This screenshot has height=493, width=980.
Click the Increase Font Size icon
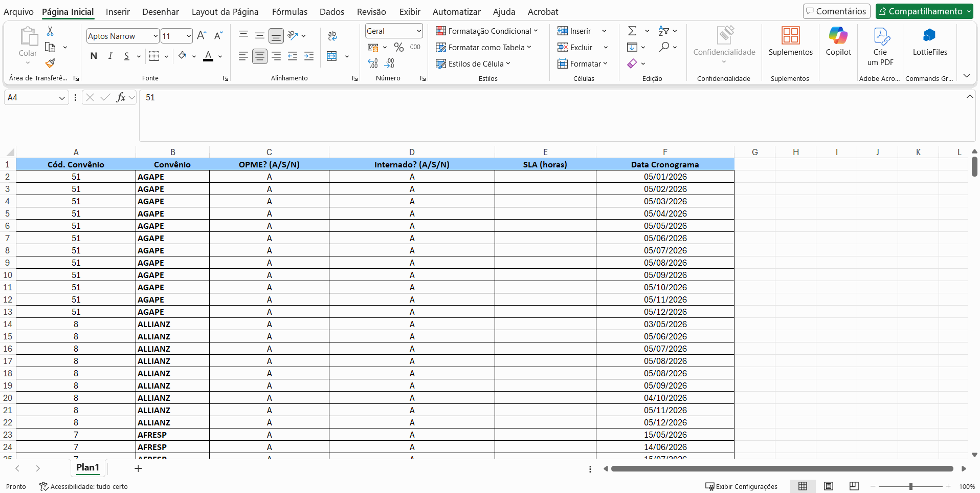pyautogui.click(x=202, y=35)
